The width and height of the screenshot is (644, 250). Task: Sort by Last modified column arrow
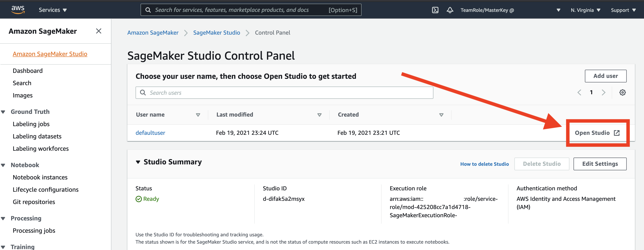pos(319,115)
